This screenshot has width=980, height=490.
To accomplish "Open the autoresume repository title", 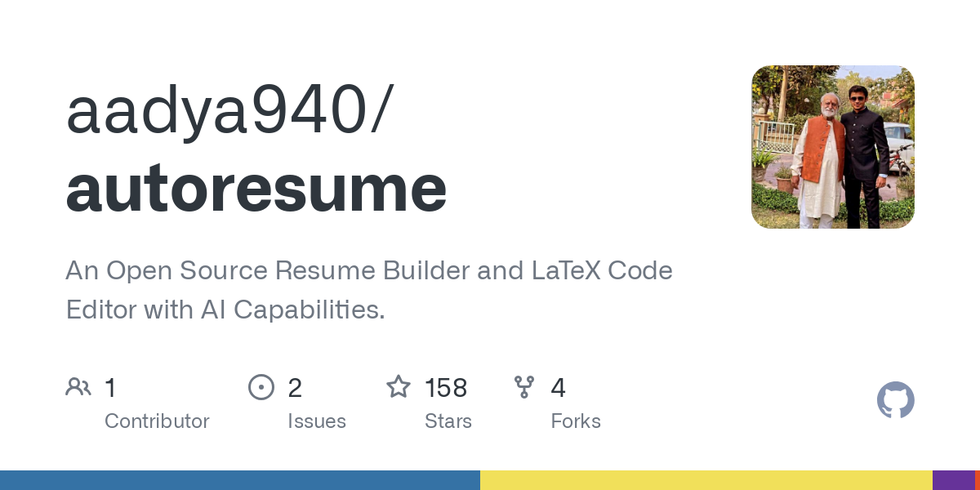I will [x=256, y=189].
